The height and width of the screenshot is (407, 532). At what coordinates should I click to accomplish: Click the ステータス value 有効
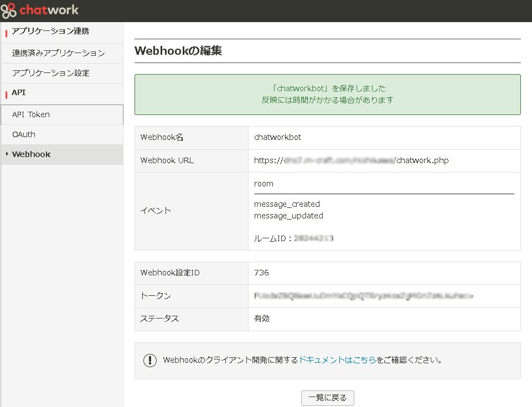click(x=261, y=319)
